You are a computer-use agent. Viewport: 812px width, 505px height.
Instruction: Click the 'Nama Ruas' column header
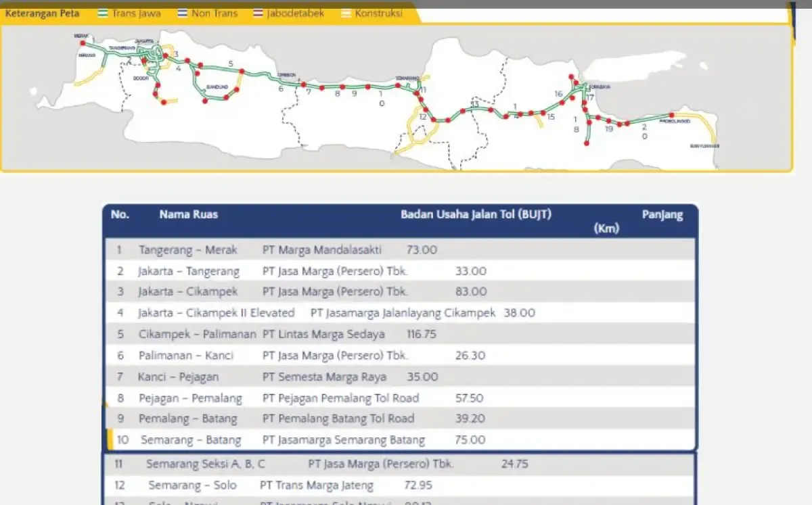click(189, 215)
